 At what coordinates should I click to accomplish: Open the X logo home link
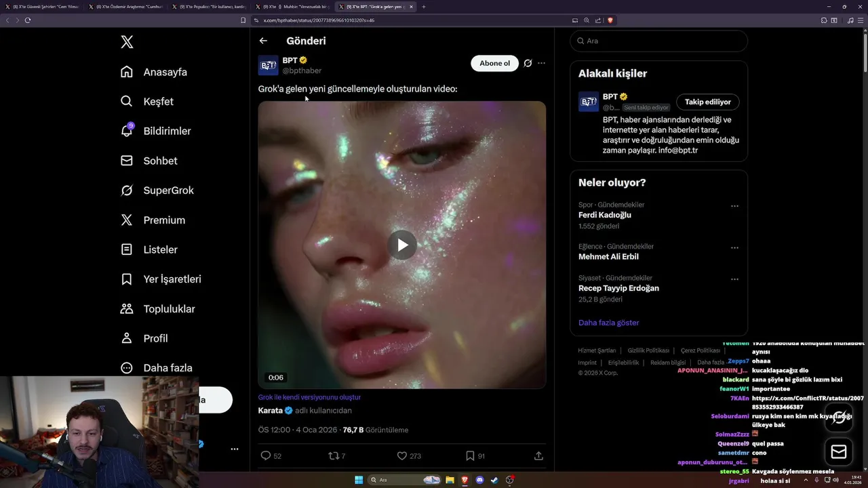(127, 42)
